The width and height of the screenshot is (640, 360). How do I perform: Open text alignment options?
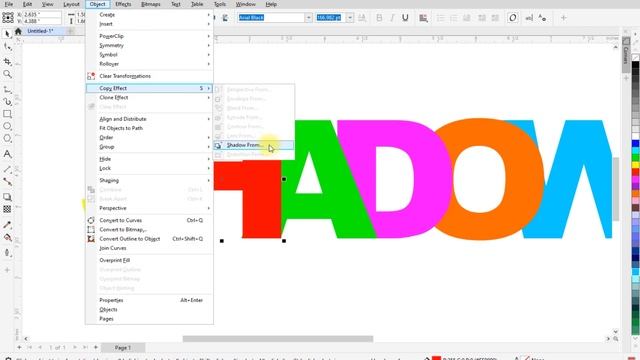423,18
